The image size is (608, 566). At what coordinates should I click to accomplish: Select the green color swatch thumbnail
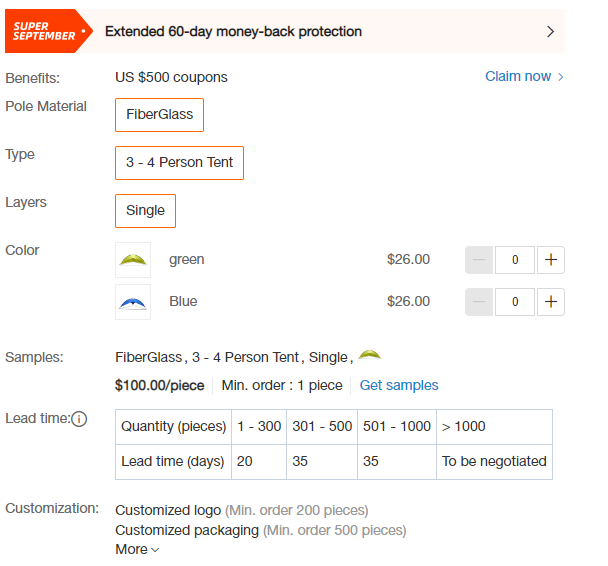(x=133, y=260)
